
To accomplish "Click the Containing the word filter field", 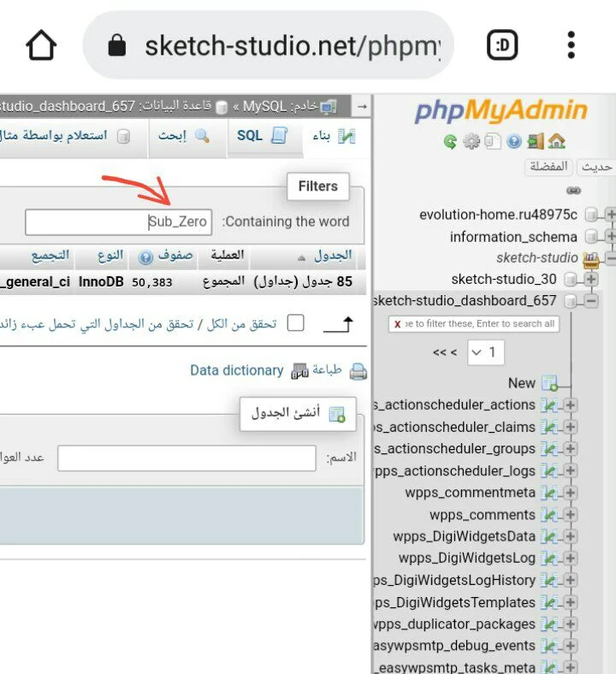I will (118, 222).
